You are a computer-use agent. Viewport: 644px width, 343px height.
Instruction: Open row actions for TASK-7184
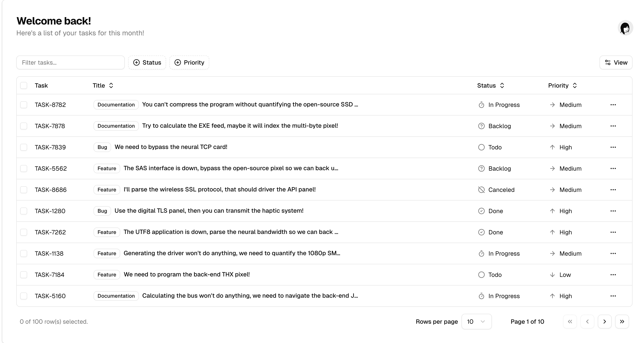[x=613, y=274]
